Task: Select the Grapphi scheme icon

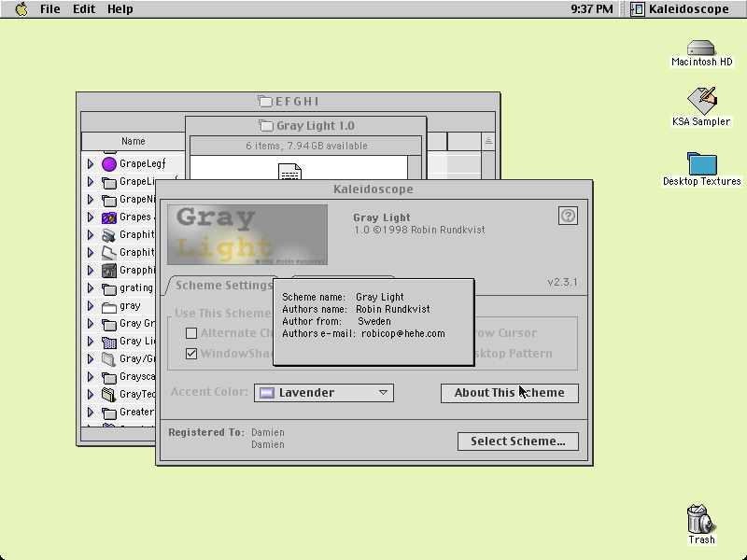Action: point(109,271)
